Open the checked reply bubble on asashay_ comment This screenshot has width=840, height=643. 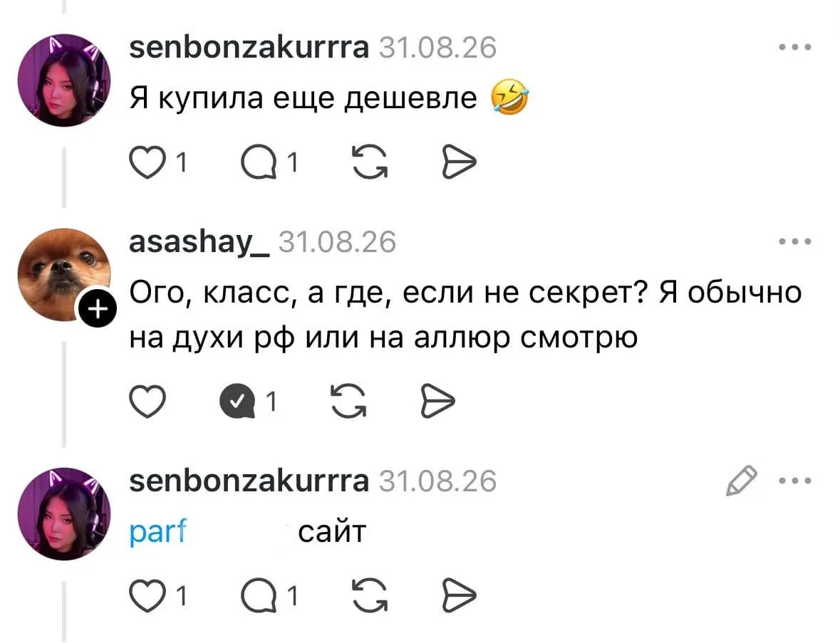(239, 401)
